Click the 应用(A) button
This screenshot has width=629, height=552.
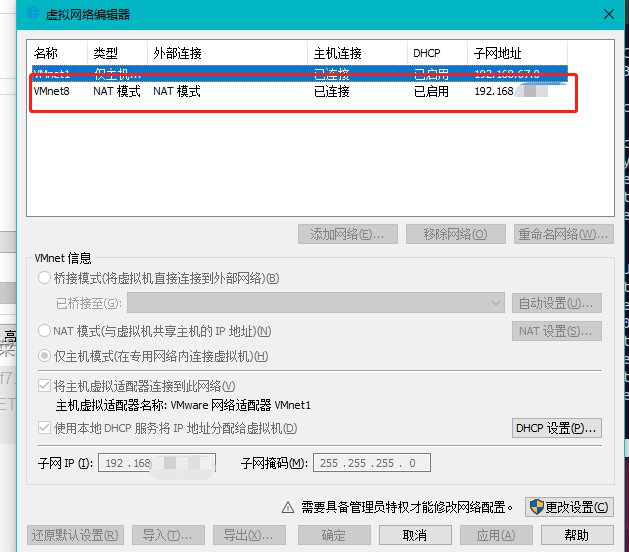496,535
